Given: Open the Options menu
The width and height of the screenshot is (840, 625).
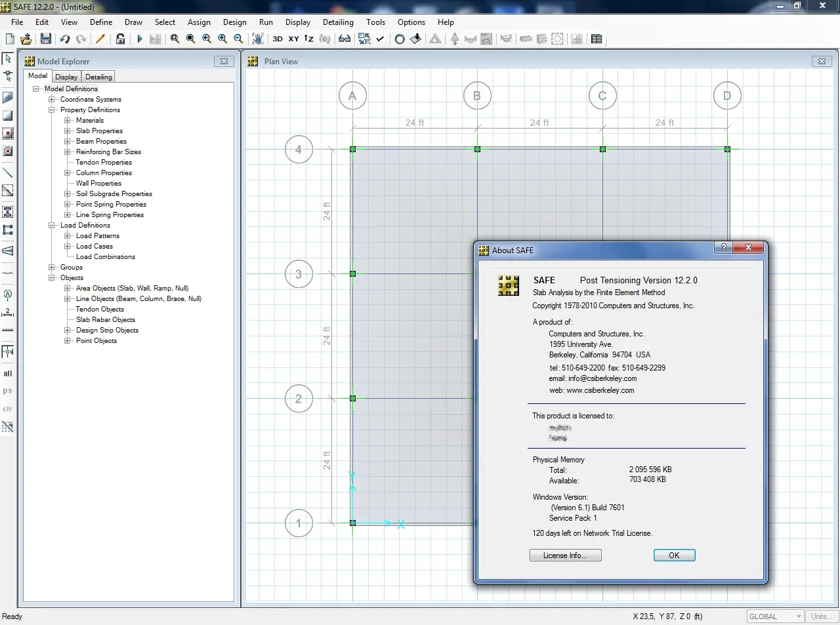Looking at the screenshot, I should click(411, 22).
